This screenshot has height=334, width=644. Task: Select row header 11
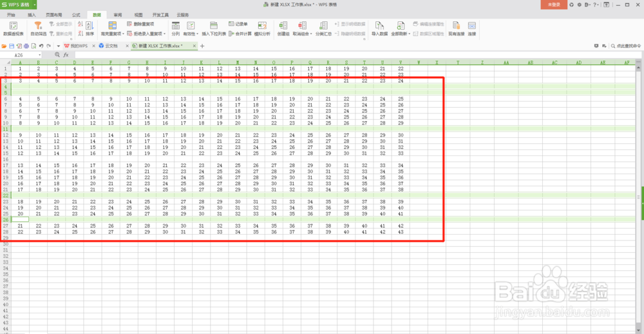6,129
